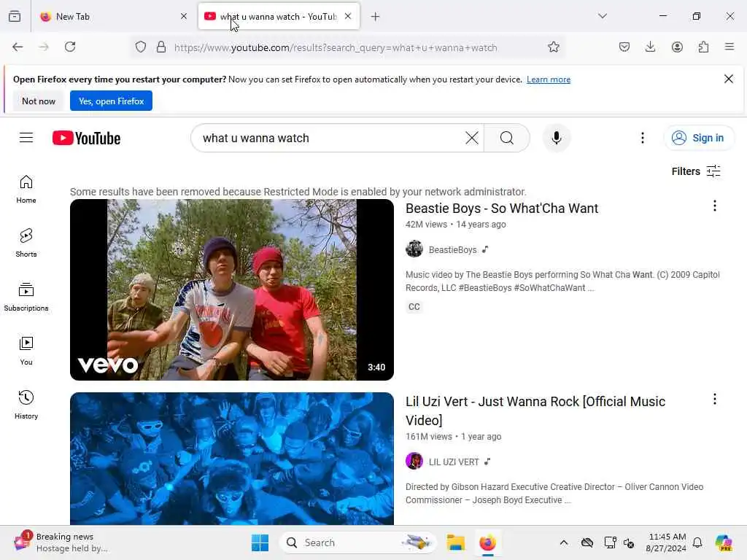This screenshot has width=747, height=560.
Task: View site security padlock information
Action: pos(161,47)
